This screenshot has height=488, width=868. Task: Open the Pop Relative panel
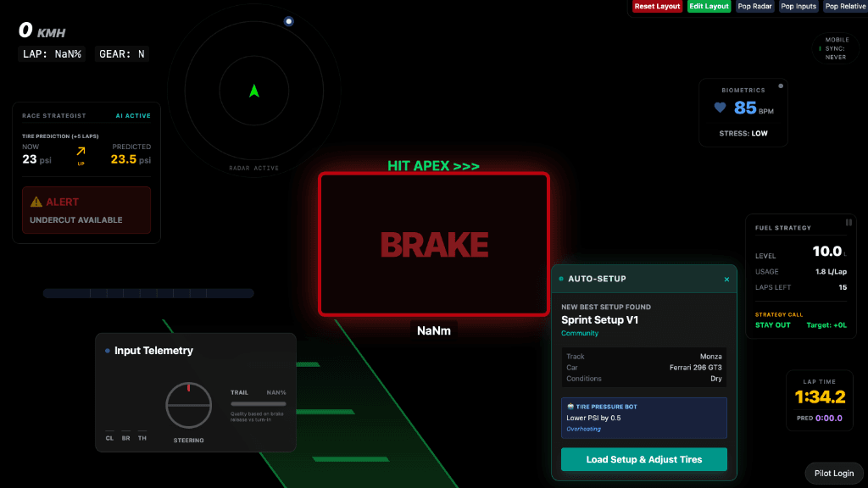(x=846, y=7)
